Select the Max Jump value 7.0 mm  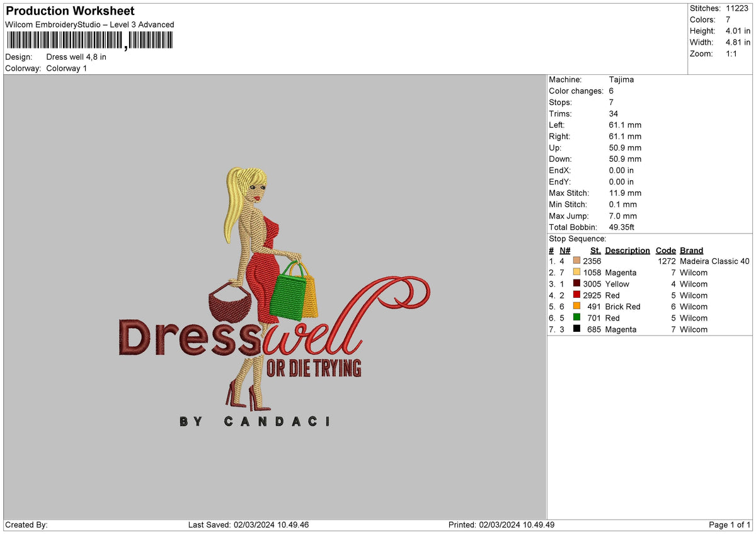coord(623,215)
